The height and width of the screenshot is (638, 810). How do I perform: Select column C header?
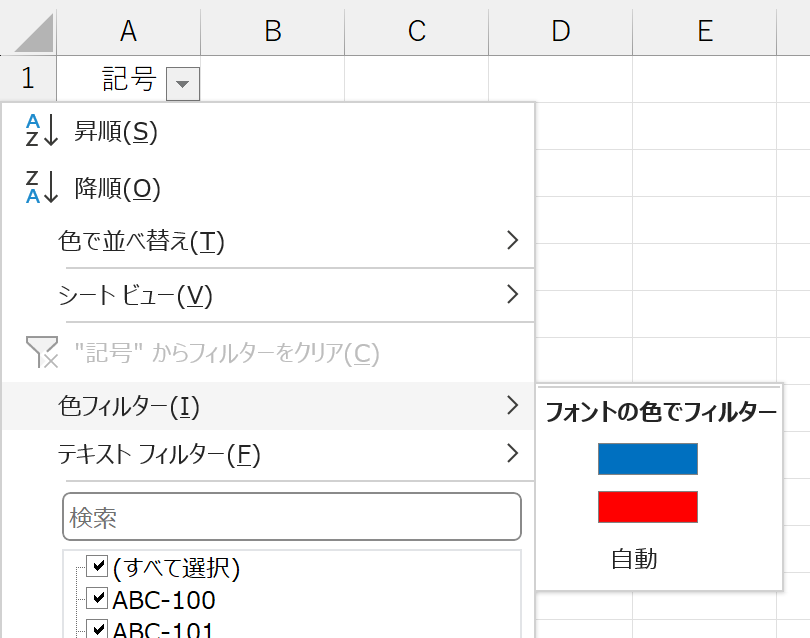pyautogui.click(x=416, y=31)
